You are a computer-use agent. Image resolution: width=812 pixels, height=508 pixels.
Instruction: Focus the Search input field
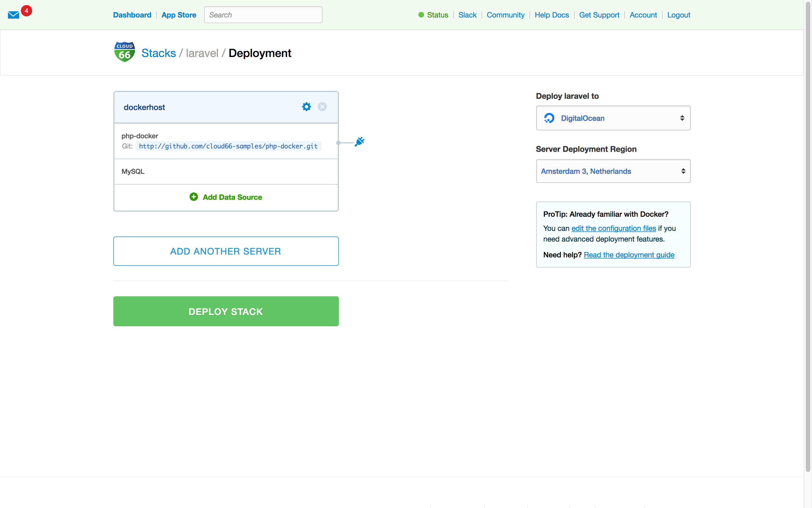pyautogui.click(x=263, y=15)
